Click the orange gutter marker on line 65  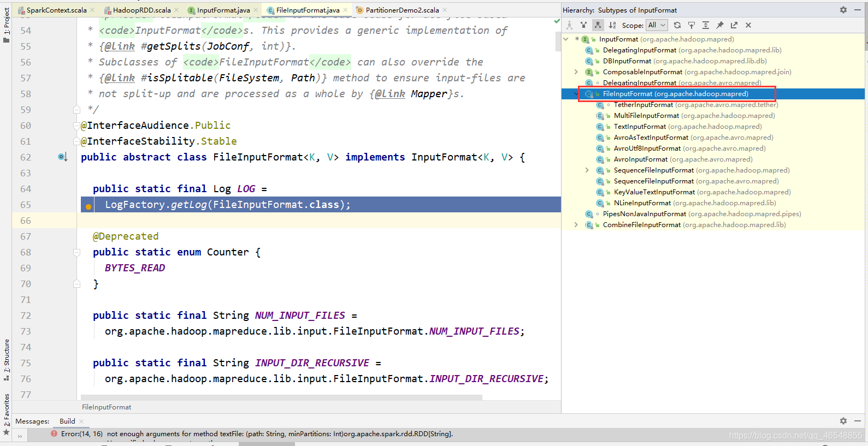pos(88,207)
